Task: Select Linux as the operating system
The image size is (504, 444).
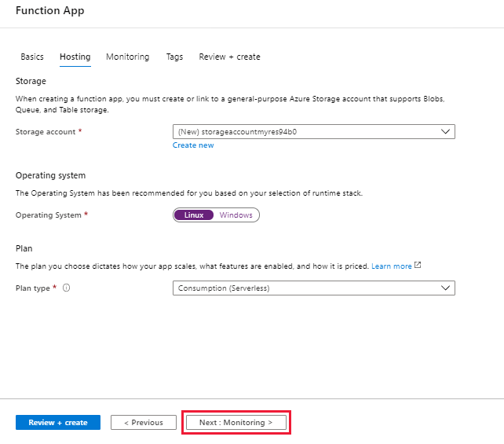Action: click(193, 215)
